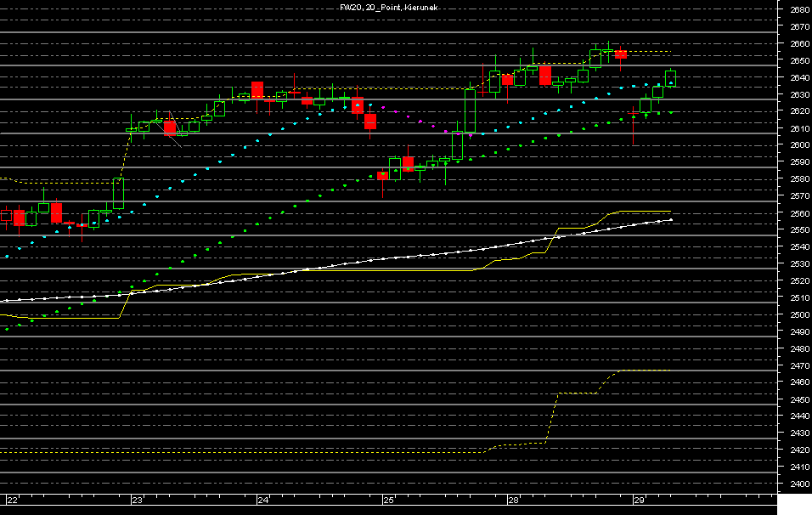This screenshot has height=515, width=812.
Task: Click the 24 date label at bottom
Action: [263, 500]
